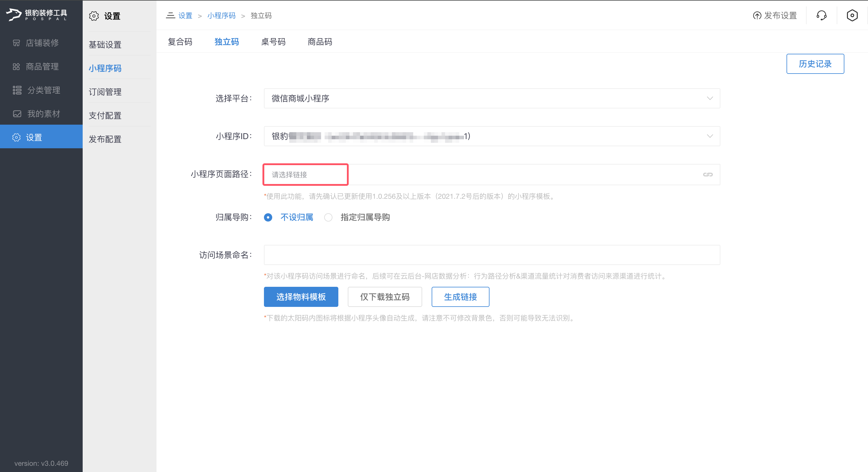This screenshot has width=868, height=472.
Task: Click the upload icon of 发布设置
Action: pyautogui.click(x=757, y=16)
